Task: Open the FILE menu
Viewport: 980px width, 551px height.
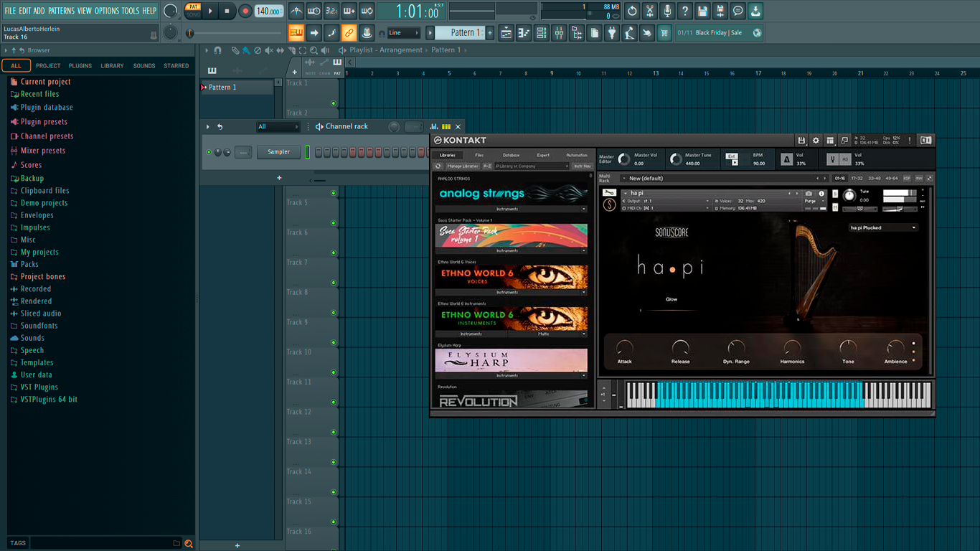Action: click(10, 11)
